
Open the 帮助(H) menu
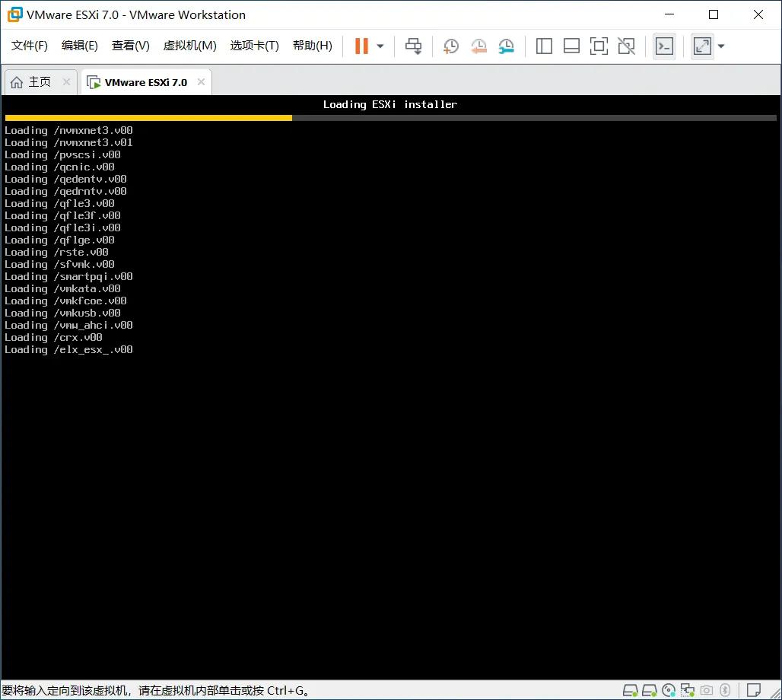(312, 45)
